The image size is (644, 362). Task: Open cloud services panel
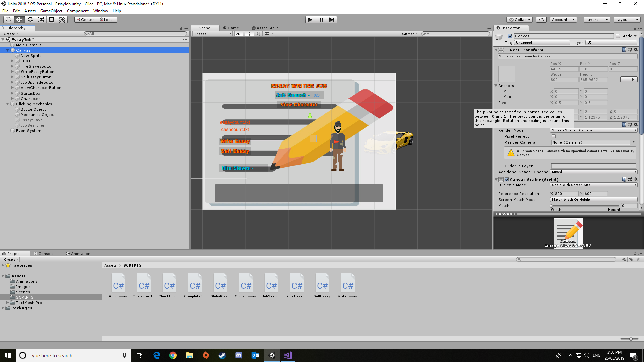(x=541, y=20)
